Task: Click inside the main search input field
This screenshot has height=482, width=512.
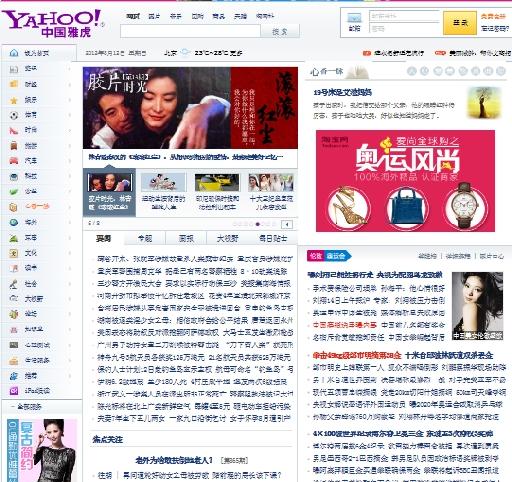Action: pyautogui.click(x=190, y=31)
